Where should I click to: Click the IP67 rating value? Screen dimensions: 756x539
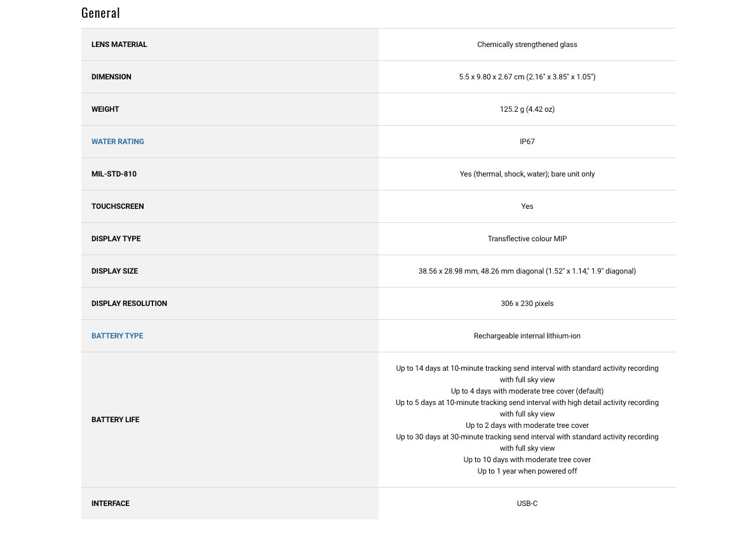(x=527, y=142)
